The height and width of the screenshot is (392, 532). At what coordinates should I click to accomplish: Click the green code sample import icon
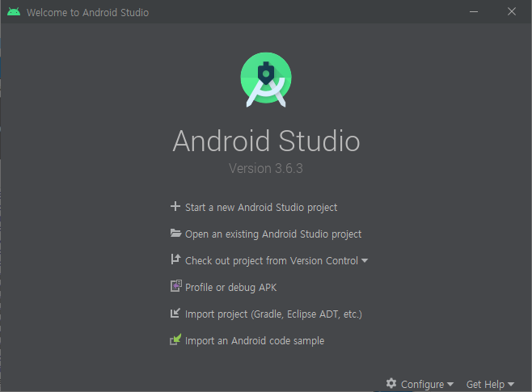point(175,339)
